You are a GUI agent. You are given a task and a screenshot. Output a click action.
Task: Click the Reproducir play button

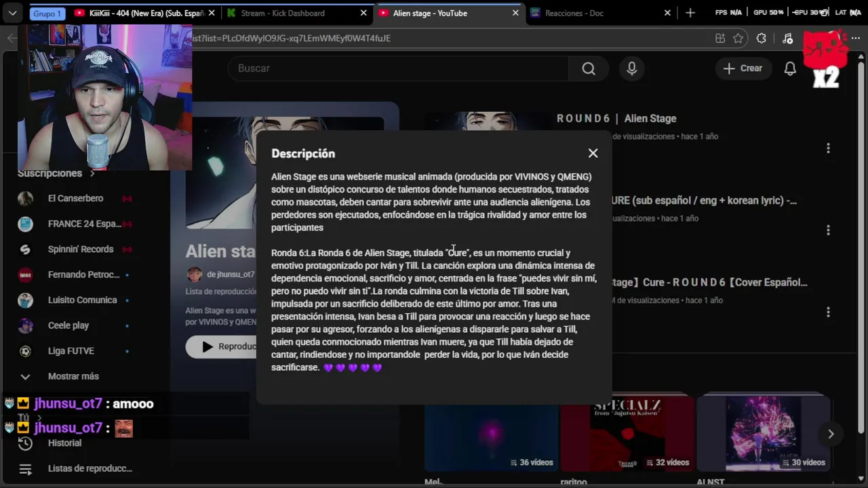click(221, 346)
